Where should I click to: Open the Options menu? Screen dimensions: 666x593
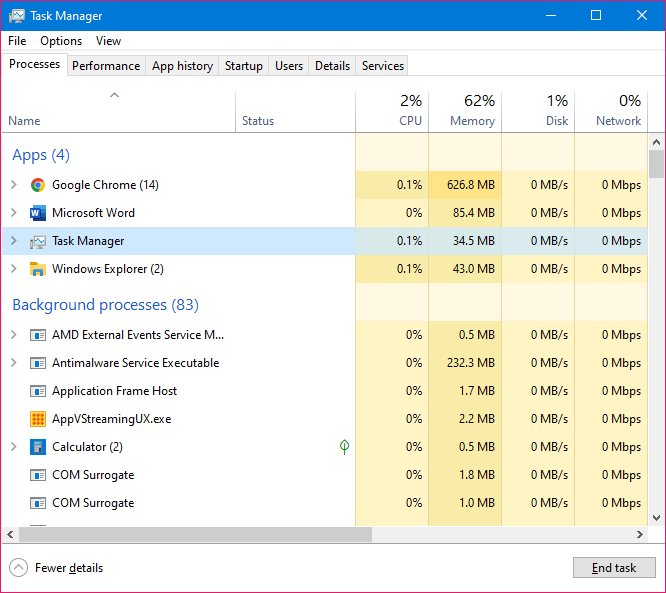pos(61,41)
